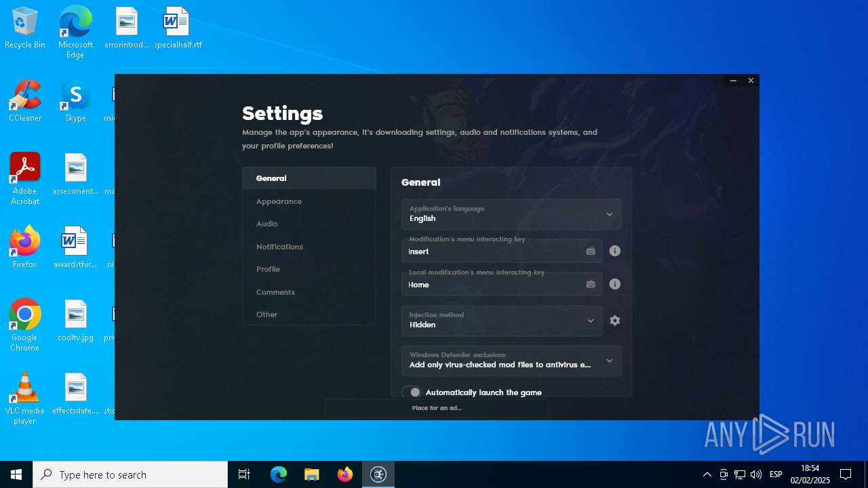The image size is (868, 488).
Task: Go to Notifications settings tab
Action: tap(309, 247)
